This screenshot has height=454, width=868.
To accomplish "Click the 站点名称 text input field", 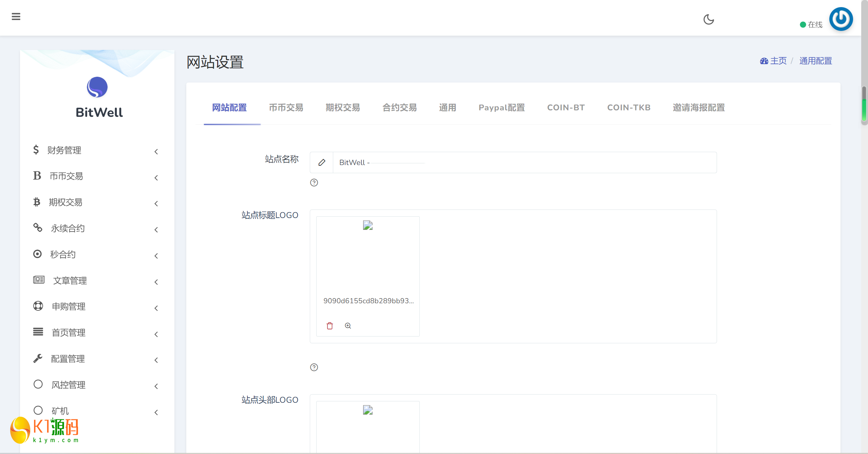I will (x=524, y=163).
